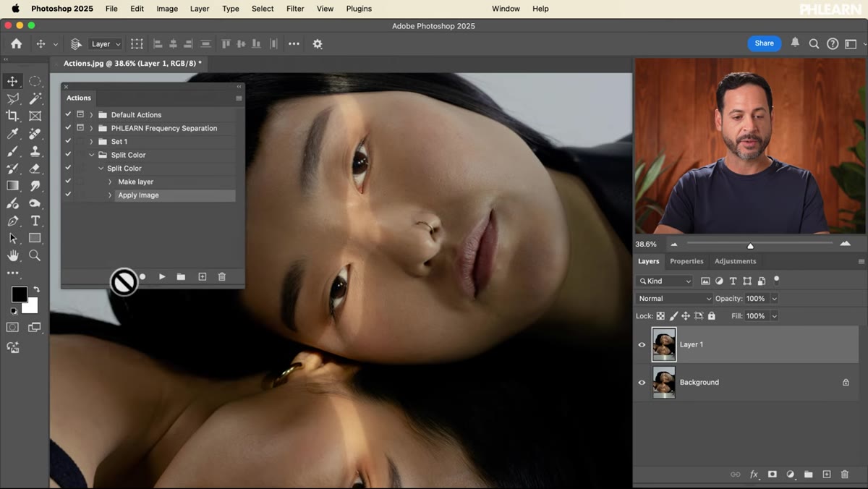Click the blue Share button
The image size is (868, 489).
(765, 43)
